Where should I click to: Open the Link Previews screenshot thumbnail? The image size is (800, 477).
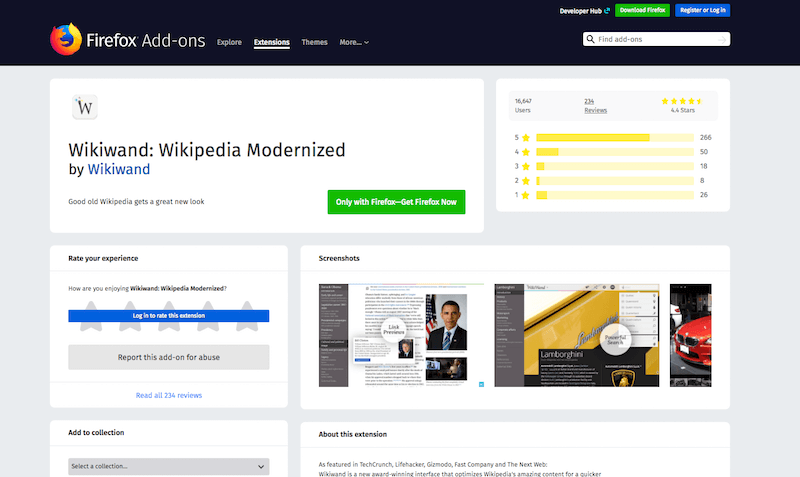[x=402, y=335]
